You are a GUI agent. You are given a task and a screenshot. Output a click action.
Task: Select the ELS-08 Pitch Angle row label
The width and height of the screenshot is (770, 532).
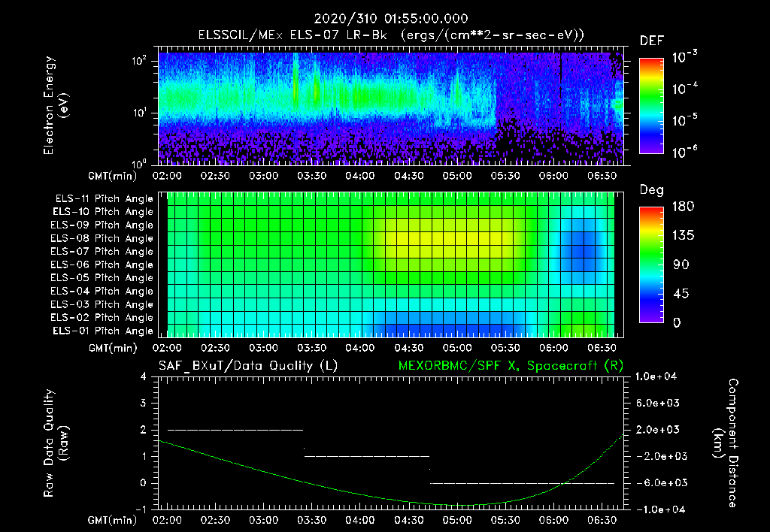[x=102, y=238]
